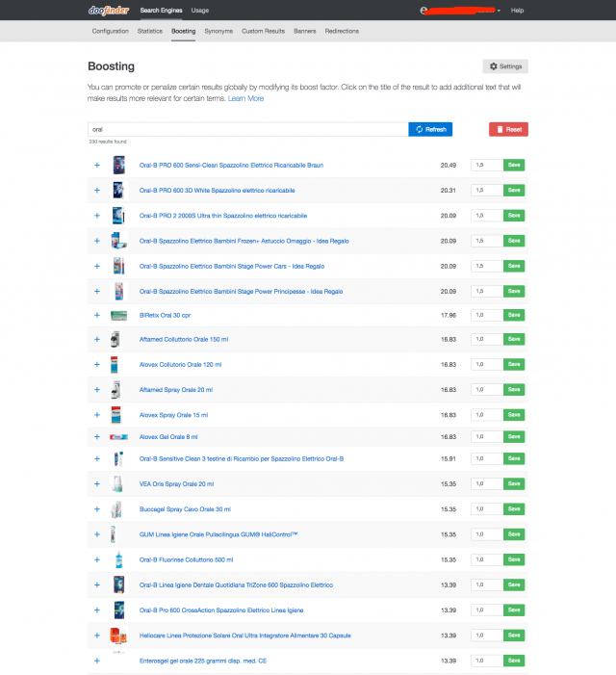Screen dimensions: 616x675
Task: Expand the Oral-B PRO 600 3D White row
Action: coord(97,191)
